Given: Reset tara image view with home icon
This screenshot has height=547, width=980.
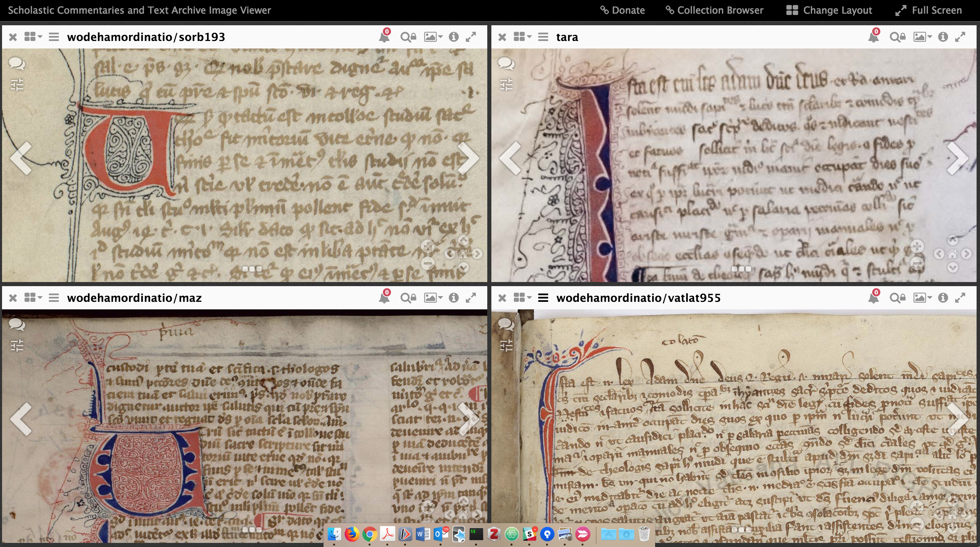Looking at the screenshot, I should pyautogui.click(x=952, y=254).
